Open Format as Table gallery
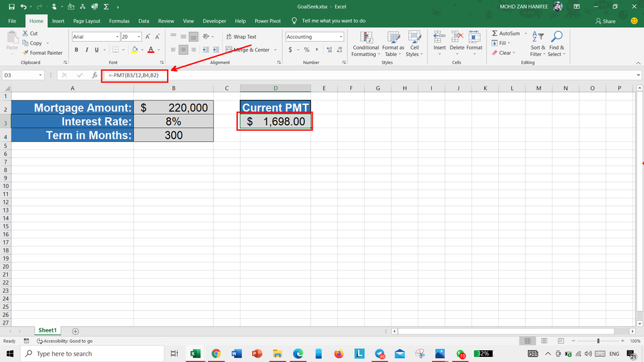 point(393,44)
